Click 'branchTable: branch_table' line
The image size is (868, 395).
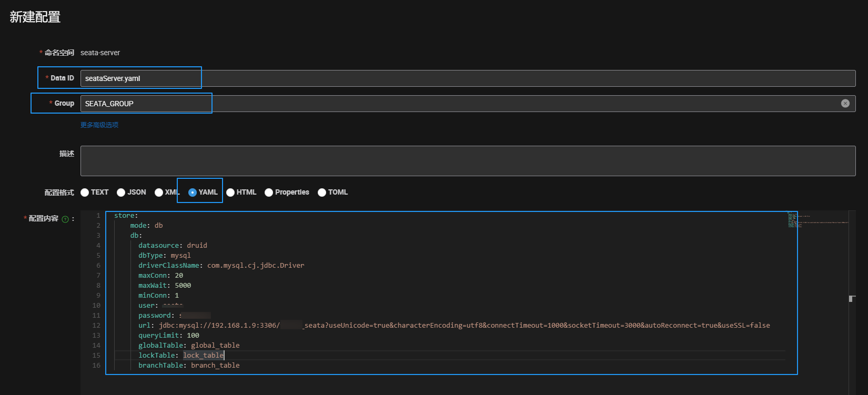[x=189, y=366]
